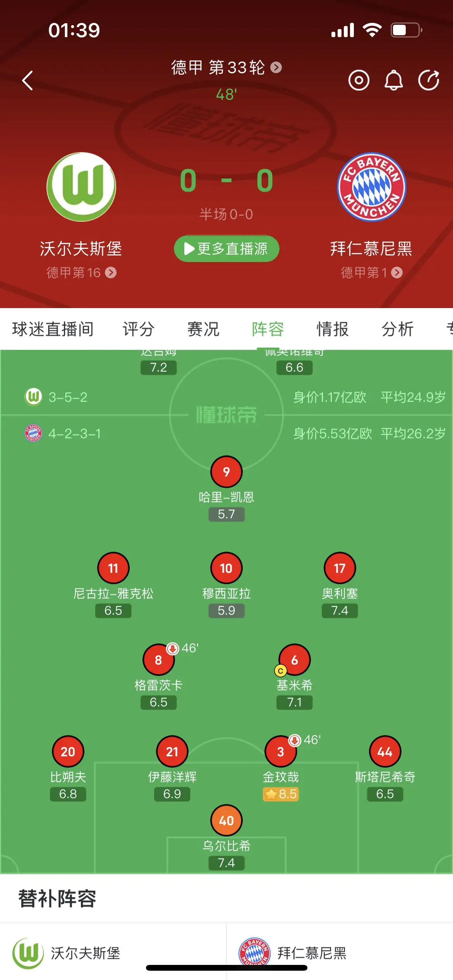Tap the 更多直播源 play button
This screenshot has height=980, width=453.
click(226, 248)
